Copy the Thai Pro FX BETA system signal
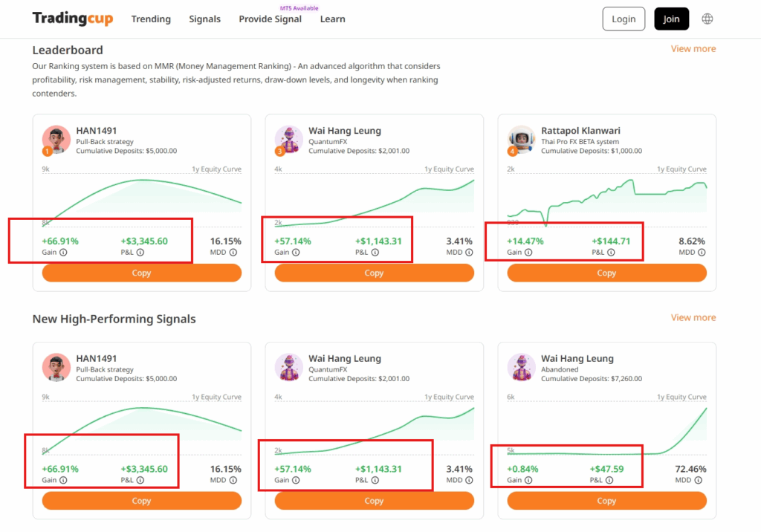Screen dimensions: 761x532 click(606, 273)
